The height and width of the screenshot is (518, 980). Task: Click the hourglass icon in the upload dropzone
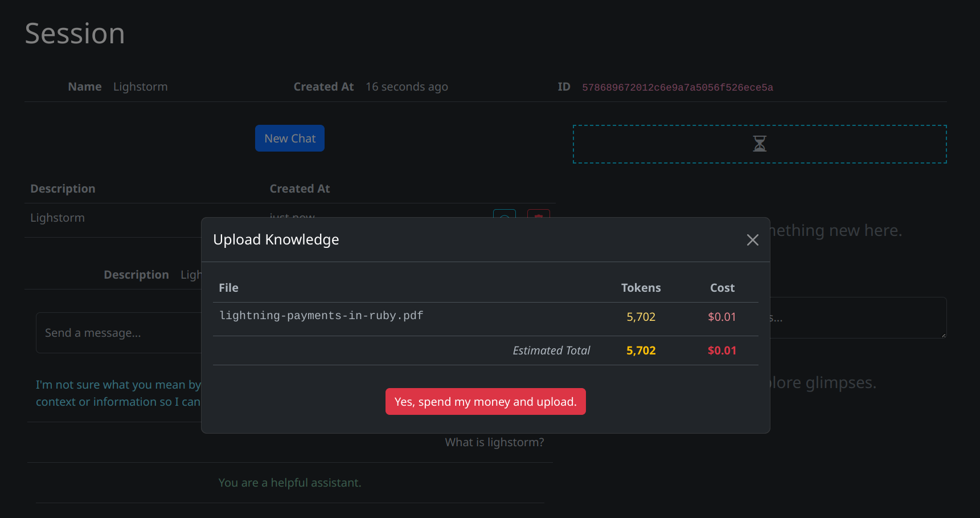click(x=760, y=144)
